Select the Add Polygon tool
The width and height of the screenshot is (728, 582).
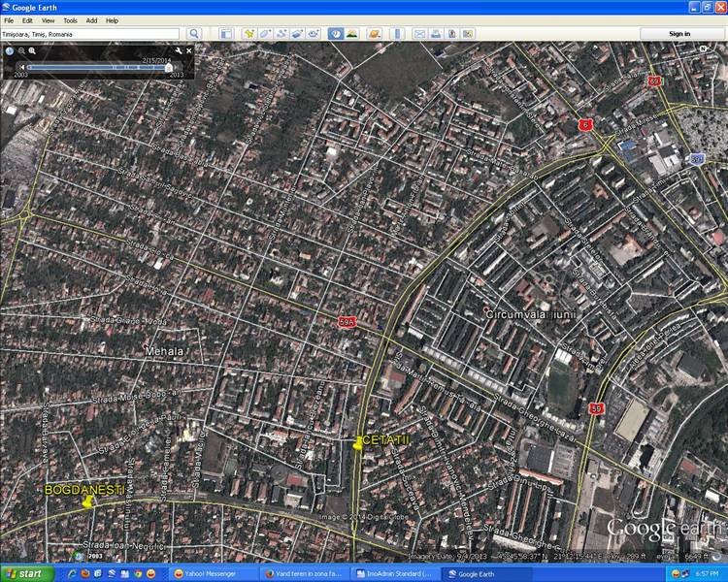coord(265,34)
